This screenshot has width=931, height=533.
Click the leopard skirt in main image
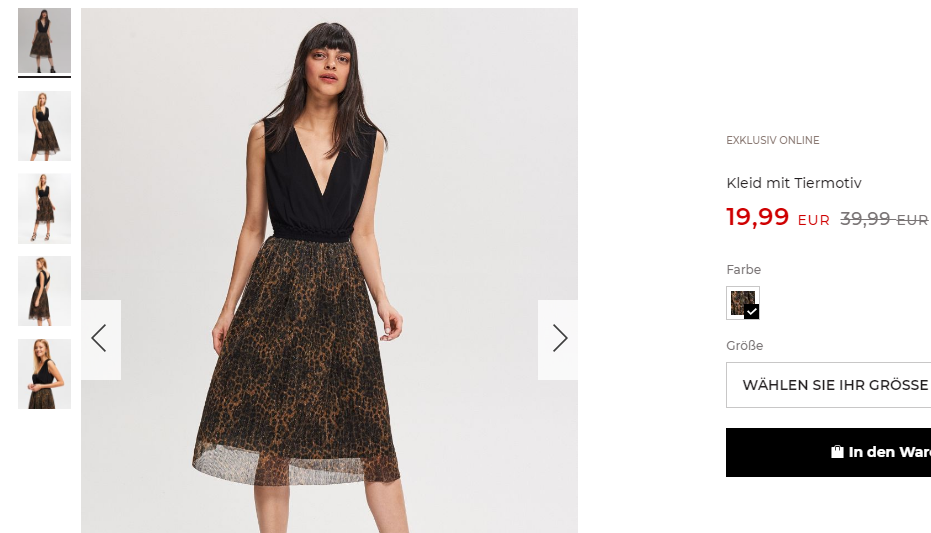(x=297, y=362)
